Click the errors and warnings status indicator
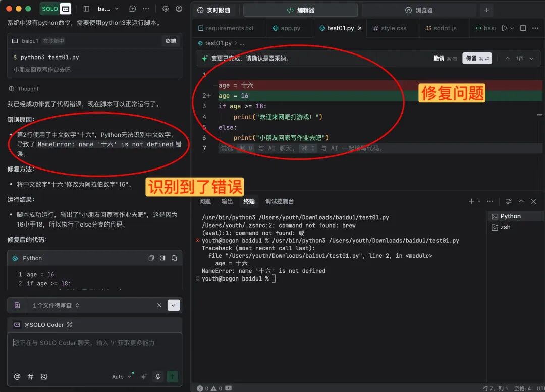The image size is (545, 392). click(x=209, y=388)
